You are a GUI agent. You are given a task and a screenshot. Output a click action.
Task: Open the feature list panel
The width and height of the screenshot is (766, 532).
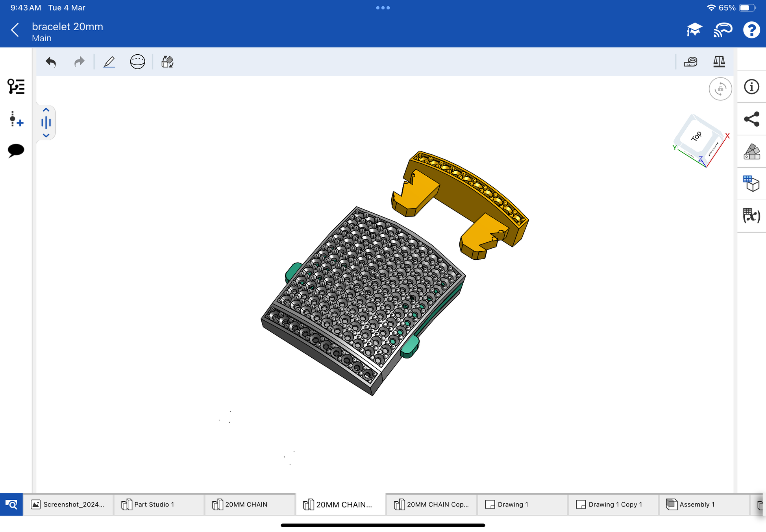coord(16,87)
